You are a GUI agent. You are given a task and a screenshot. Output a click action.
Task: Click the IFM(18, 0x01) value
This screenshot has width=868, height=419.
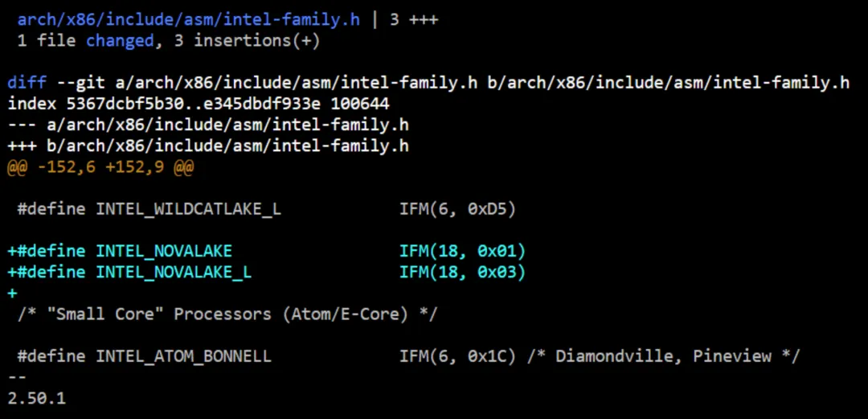coord(462,251)
